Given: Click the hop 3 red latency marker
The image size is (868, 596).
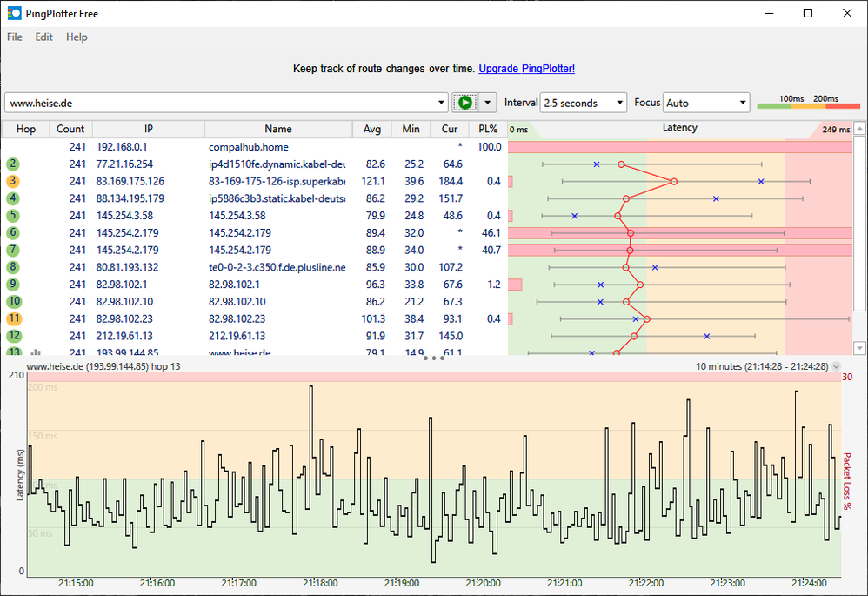Looking at the screenshot, I should [674, 181].
